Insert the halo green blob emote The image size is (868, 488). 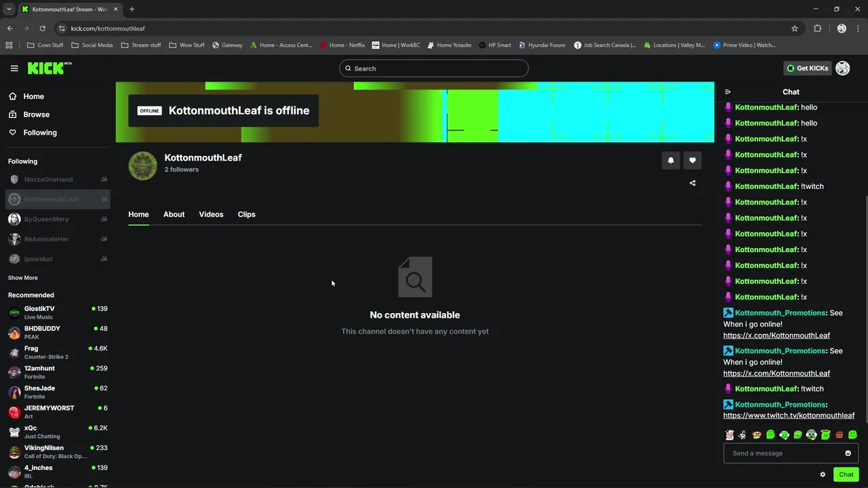tap(825, 435)
